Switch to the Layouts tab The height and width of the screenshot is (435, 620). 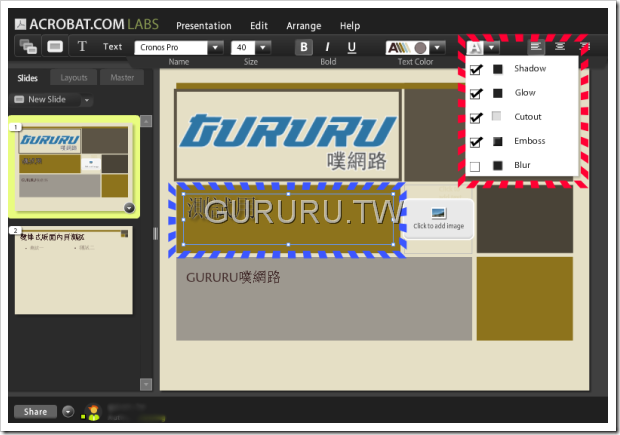(74, 78)
